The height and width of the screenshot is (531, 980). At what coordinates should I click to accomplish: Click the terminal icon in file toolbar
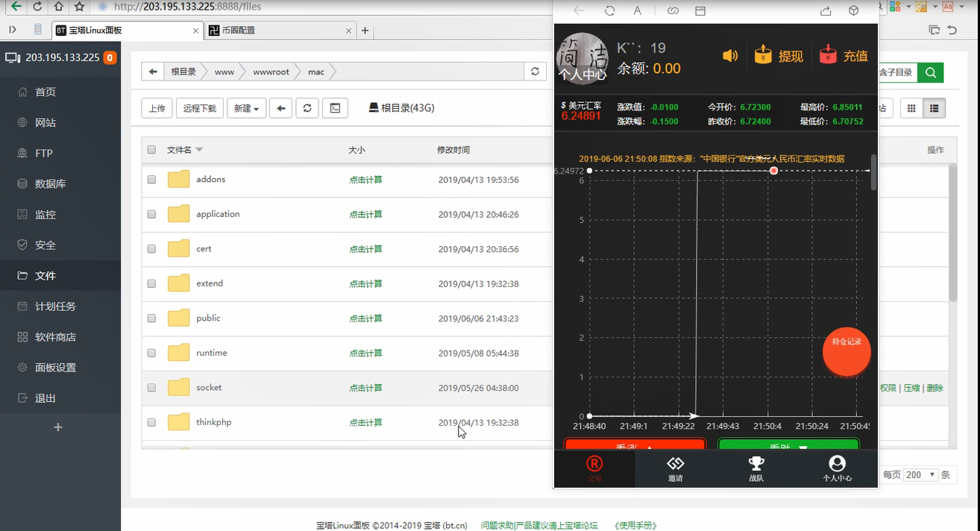point(335,108)
